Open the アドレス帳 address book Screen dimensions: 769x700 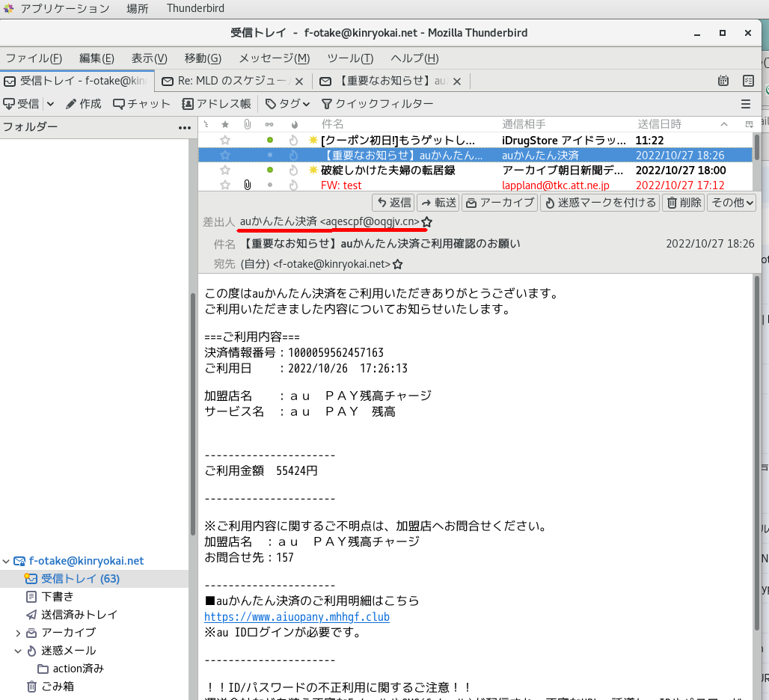click(216, 104)
